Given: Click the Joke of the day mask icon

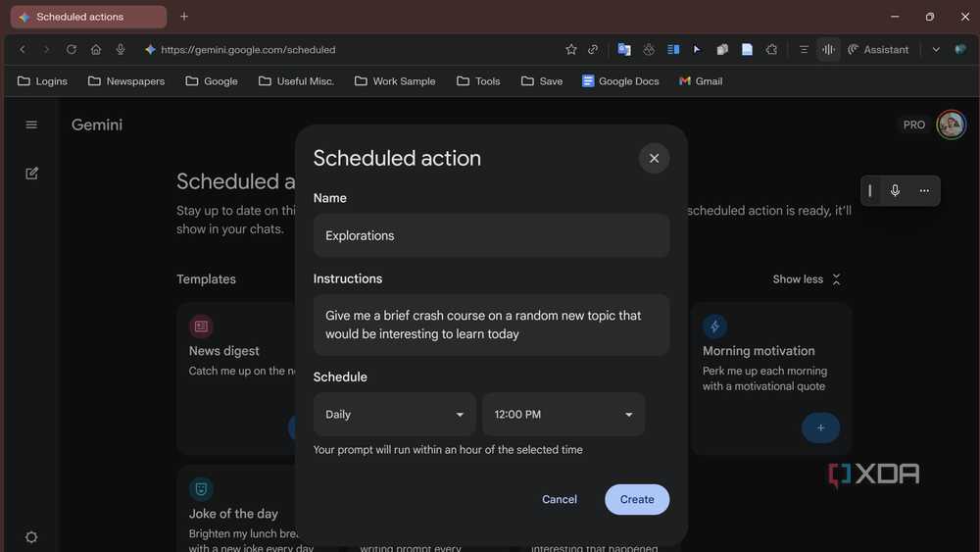Looking at the screenshot, I should [x=201, y=489].
